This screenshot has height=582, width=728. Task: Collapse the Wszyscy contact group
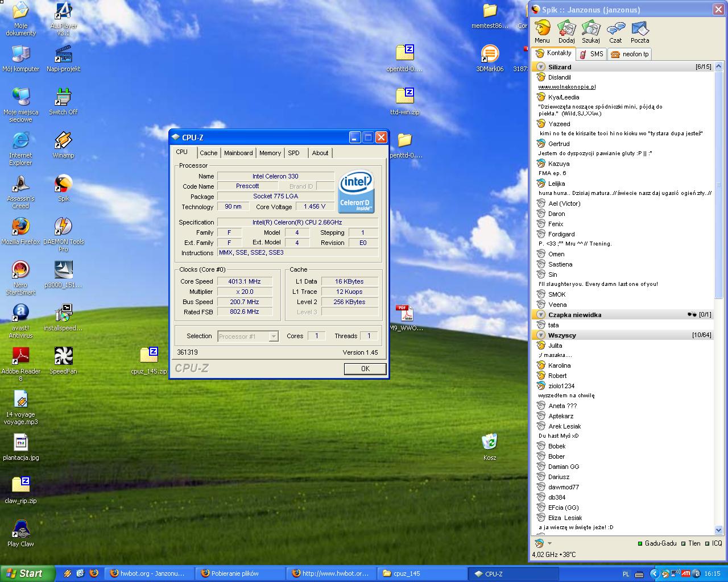coord(541,335)
